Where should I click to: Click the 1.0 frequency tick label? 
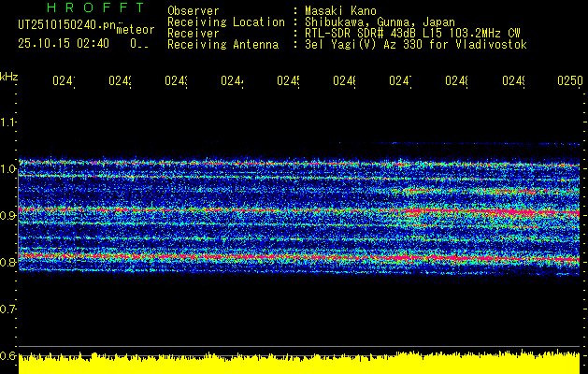[8, 169]
